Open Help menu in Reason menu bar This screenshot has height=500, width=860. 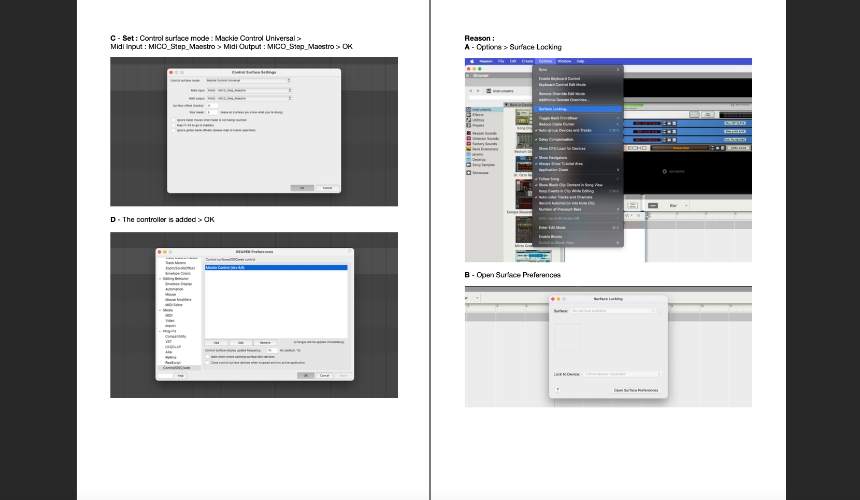[x=580, y=61]
